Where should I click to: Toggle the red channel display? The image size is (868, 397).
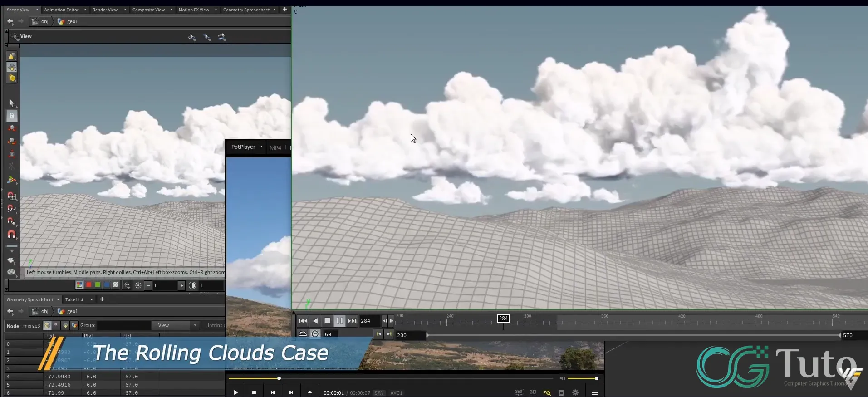tap(88, 285)
